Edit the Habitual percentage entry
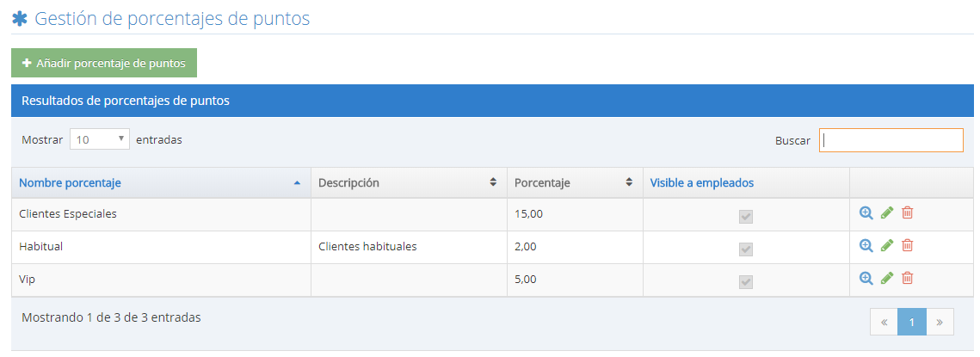The height and width of the screenshot is (357, 980). (887, 245)
